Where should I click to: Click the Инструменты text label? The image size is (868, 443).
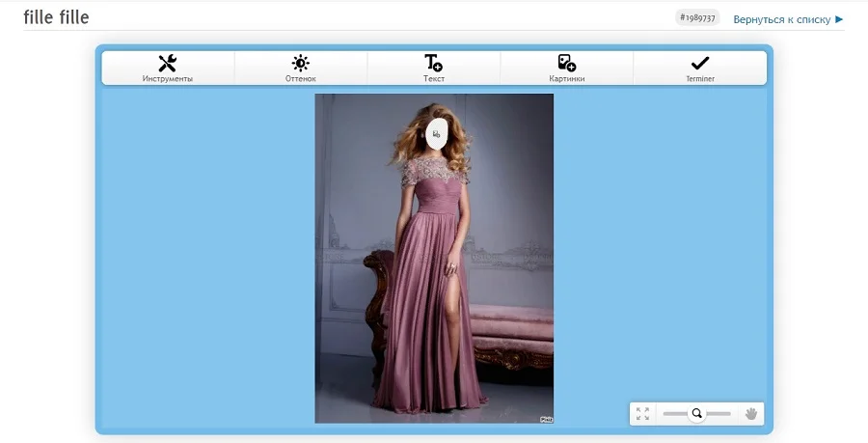pos(167,78)
